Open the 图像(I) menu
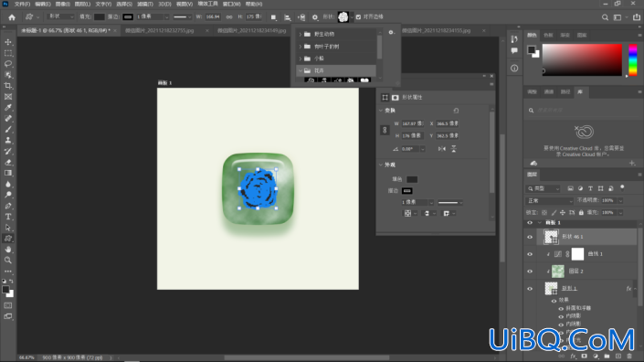 63,4
